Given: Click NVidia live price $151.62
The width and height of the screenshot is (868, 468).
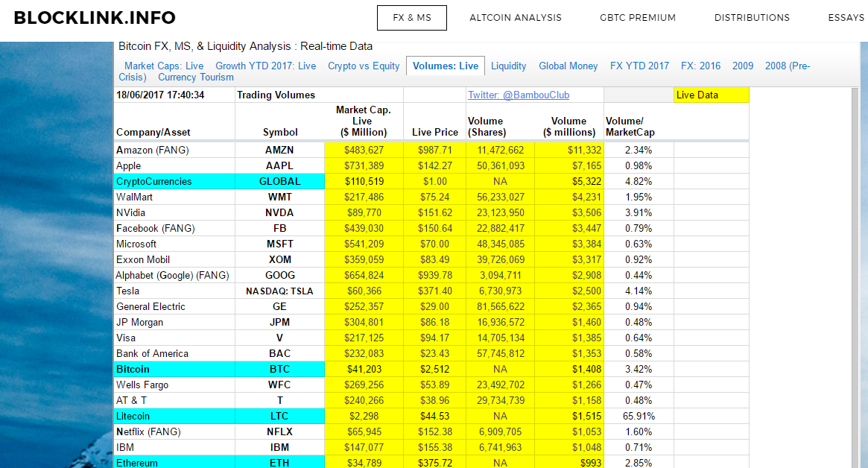Looking at the screenshot, I should click(x=435, y=212).
